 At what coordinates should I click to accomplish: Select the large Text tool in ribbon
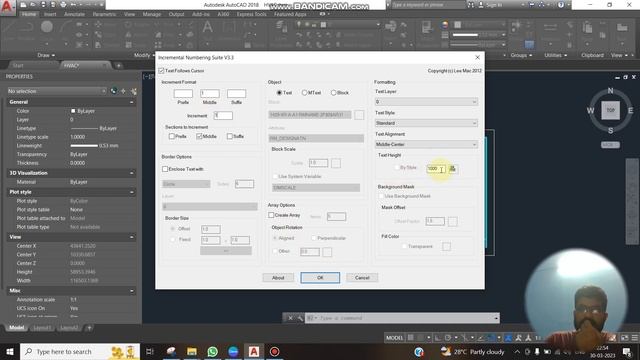(207, 28)
